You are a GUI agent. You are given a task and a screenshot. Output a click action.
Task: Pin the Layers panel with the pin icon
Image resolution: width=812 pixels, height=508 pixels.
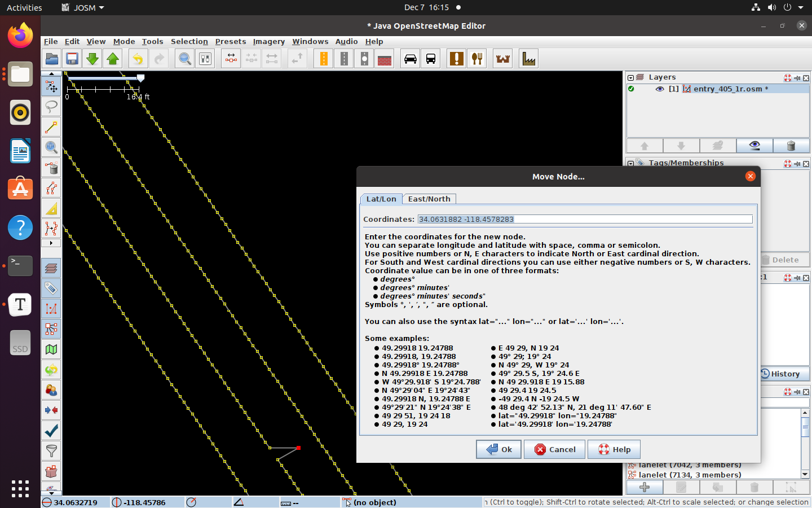[x=797, y=78]
